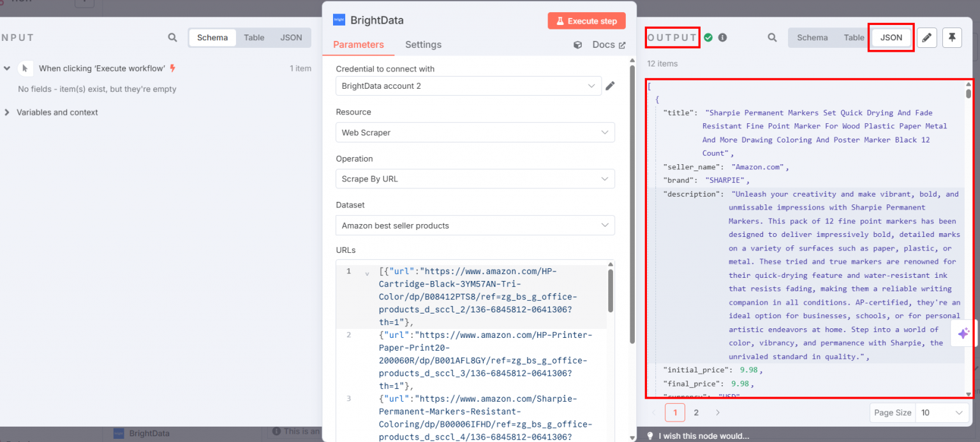
Task: Click the output panel search icon
Action: (772, 38)
